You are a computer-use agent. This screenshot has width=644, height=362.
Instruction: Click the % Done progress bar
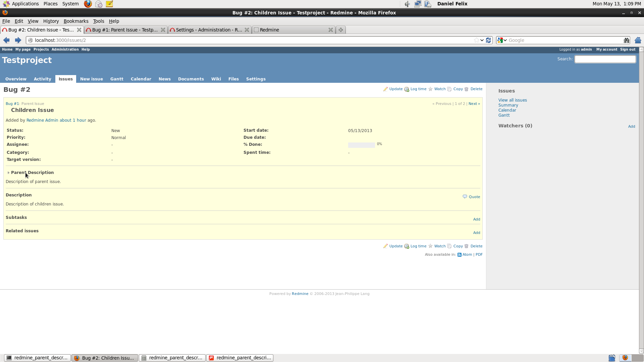coord(361,145)
